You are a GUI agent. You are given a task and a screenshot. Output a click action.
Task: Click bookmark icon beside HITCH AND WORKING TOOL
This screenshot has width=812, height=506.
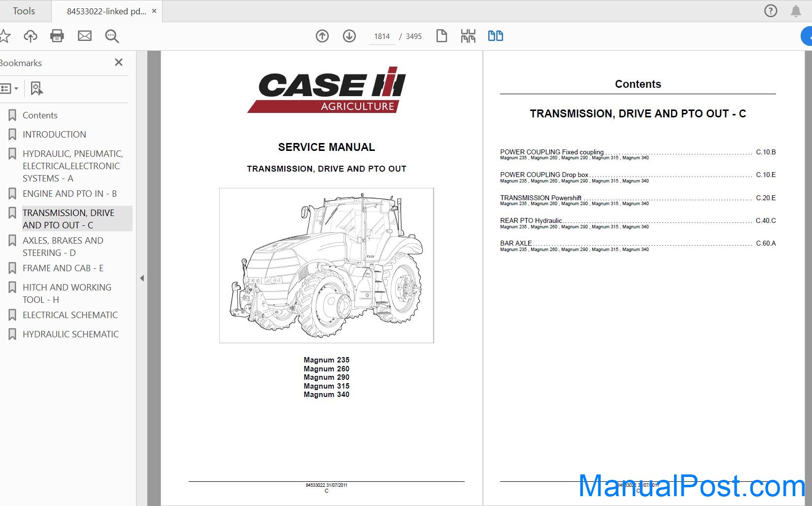coord(12,288)
